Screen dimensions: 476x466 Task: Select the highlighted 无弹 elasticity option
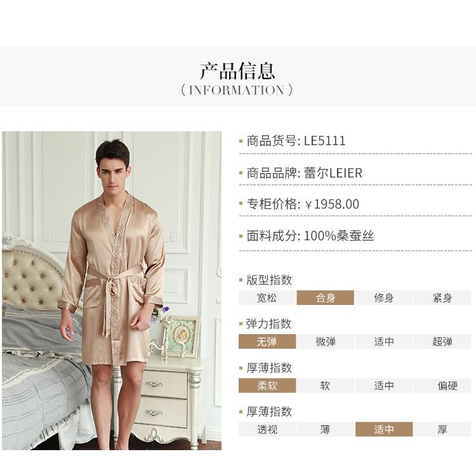coord(267,341)
